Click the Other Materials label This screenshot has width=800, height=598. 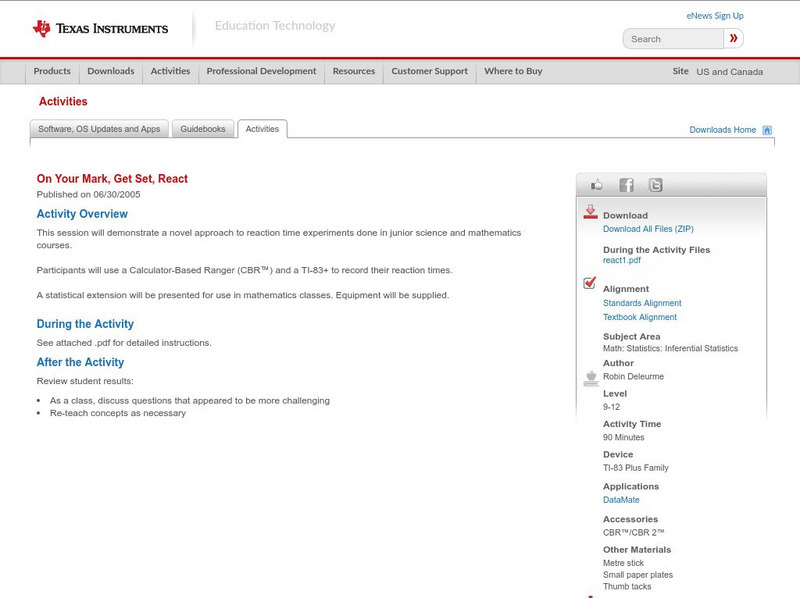637,550
